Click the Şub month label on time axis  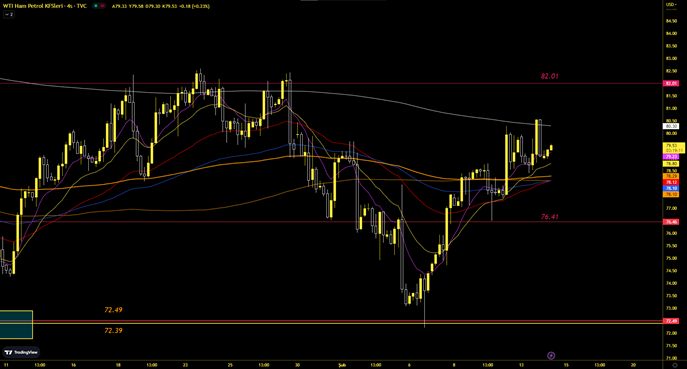tap(342, 365)
